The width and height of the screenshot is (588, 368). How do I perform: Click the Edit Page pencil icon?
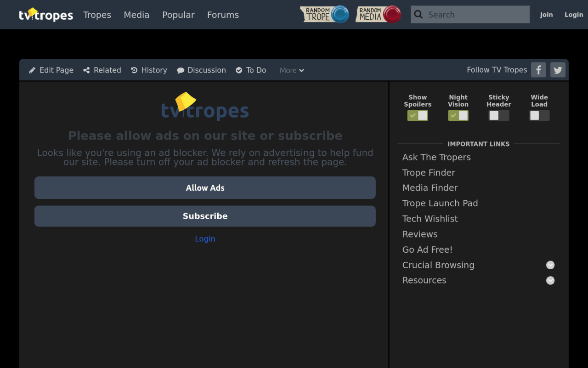[x=32, y=70]
